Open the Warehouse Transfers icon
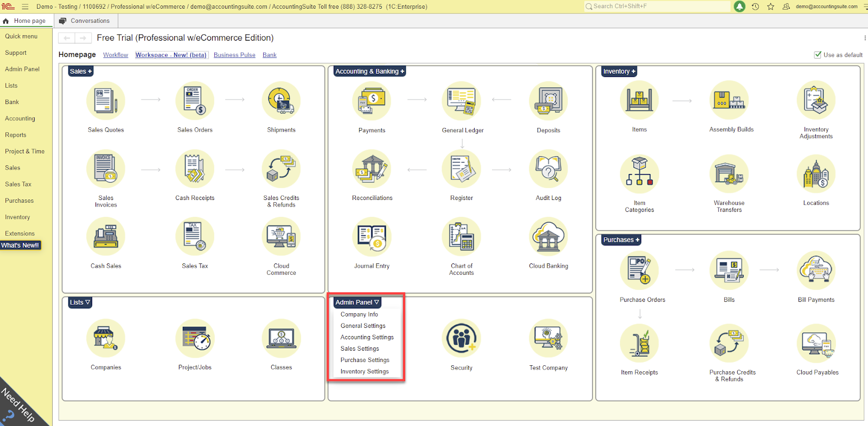The width and height of the screenshot is (868, 426). click(x=729, y=174)
